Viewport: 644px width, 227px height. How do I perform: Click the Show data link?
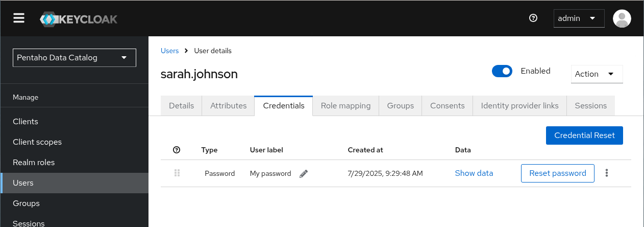(x=474, y=173)
